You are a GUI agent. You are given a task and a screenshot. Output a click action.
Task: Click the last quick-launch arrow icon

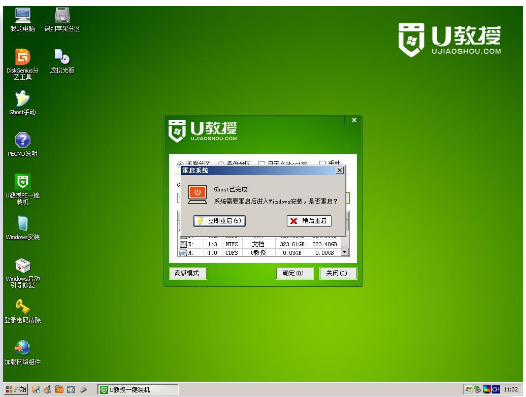pyautogui.click(x=83, y=389)
